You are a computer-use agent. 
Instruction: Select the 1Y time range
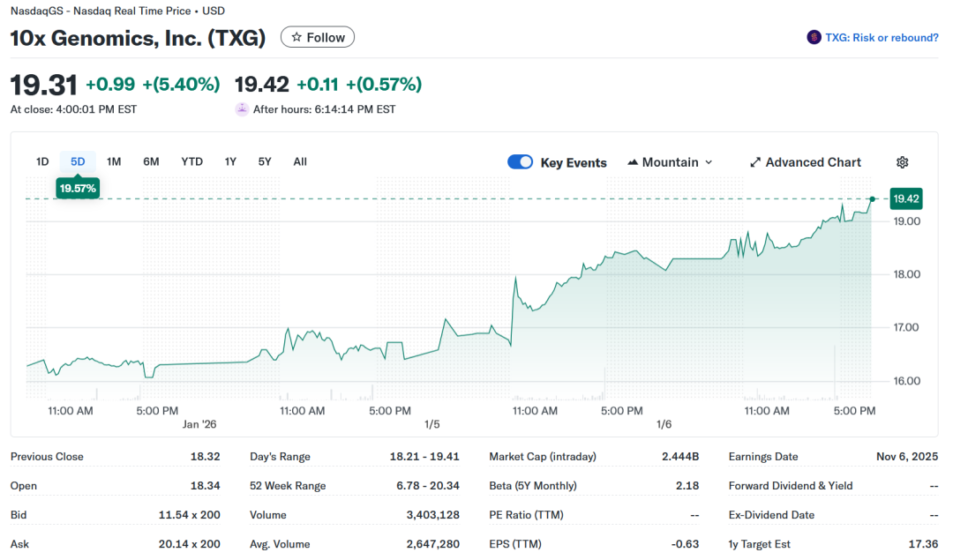[x=230, y=161]
